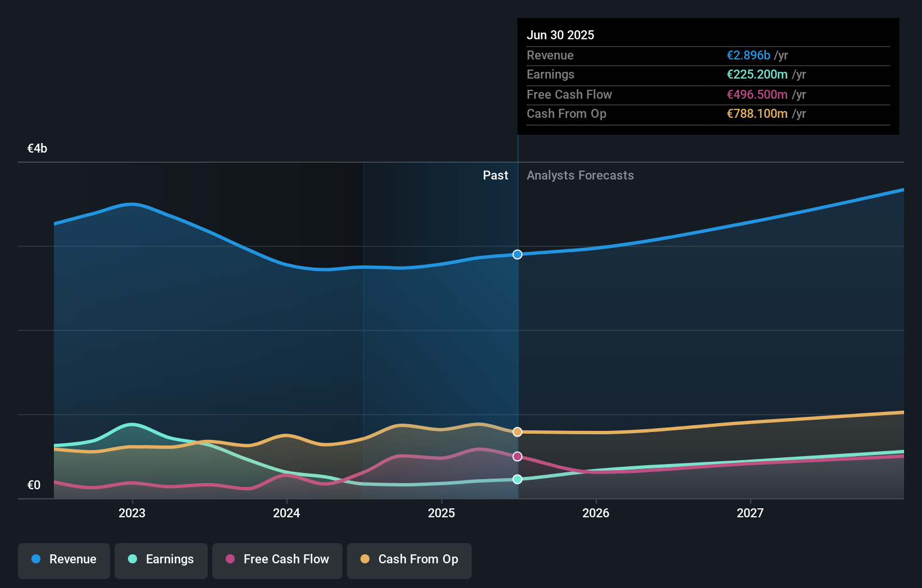Click the teal Earnings legend dot
Screen dimensions: 922x588
click(x=131, y=559)
